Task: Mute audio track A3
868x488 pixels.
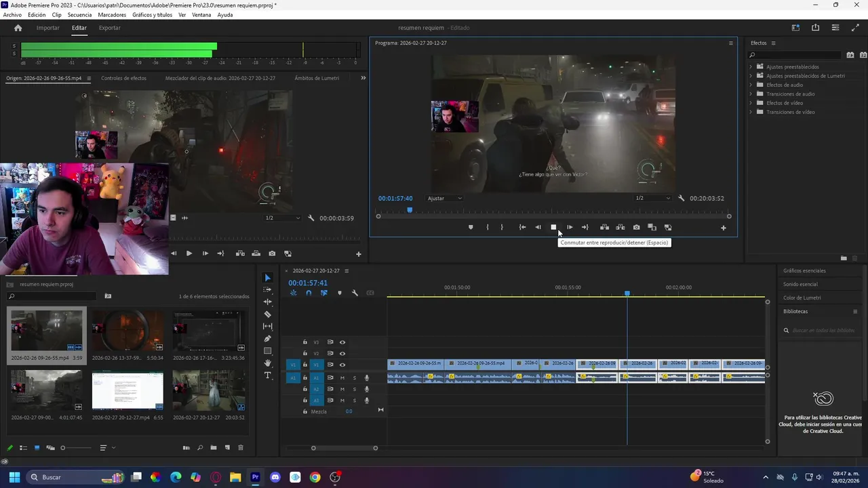Action: click(x=342, y=401)
